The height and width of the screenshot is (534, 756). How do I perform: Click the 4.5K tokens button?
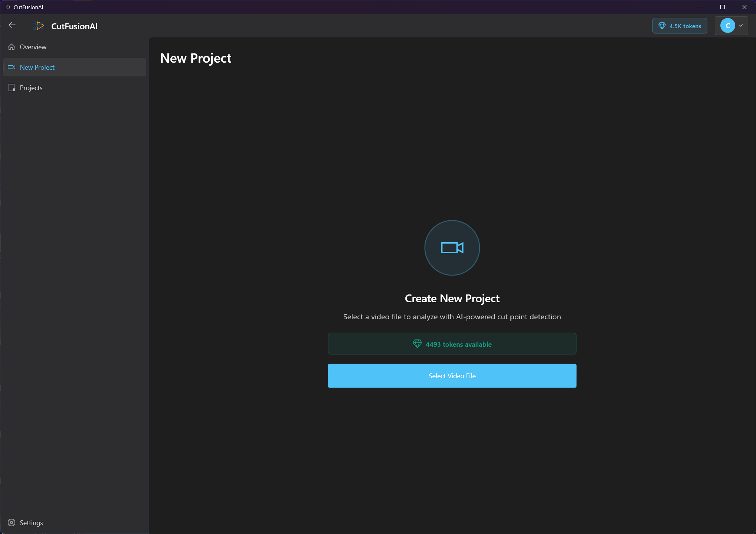(680, 26)
